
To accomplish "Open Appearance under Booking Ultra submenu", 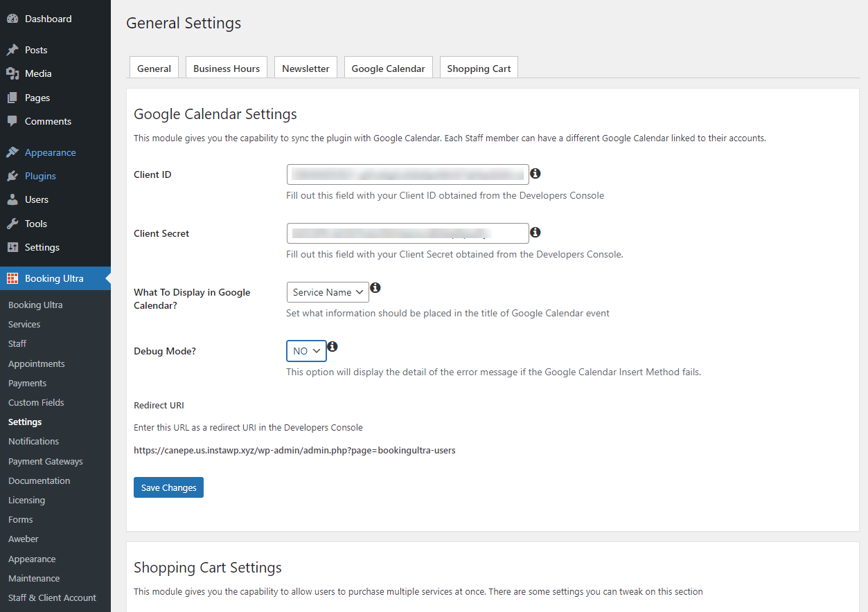I will coord(32,559).
